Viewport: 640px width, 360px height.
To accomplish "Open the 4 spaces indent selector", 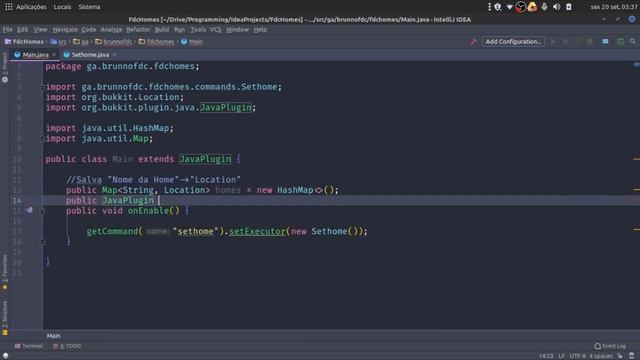I will coord(601,356).
